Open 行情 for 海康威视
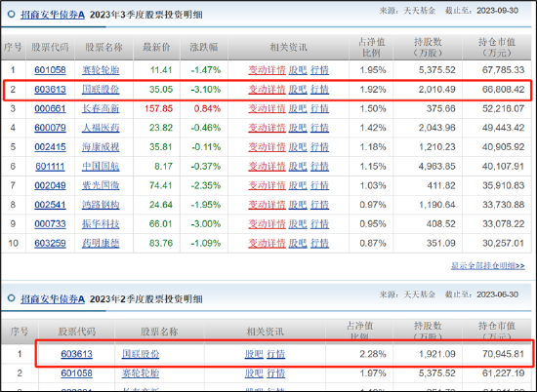The image size is (537, 392). click(x=319, y=147)
